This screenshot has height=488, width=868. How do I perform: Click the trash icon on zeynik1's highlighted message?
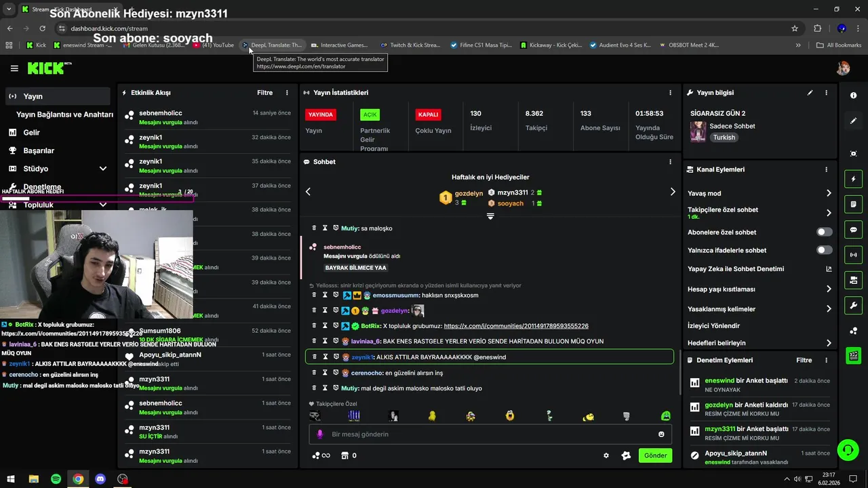314,357
